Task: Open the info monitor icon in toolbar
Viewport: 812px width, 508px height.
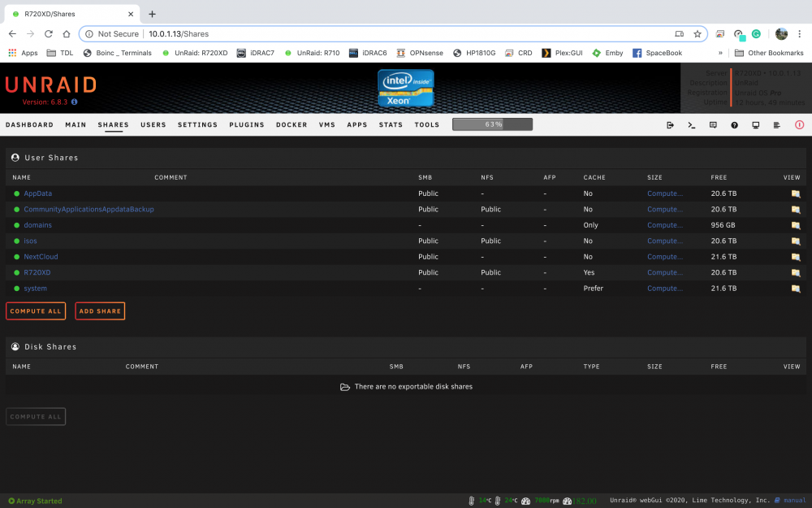Action: 755,125
